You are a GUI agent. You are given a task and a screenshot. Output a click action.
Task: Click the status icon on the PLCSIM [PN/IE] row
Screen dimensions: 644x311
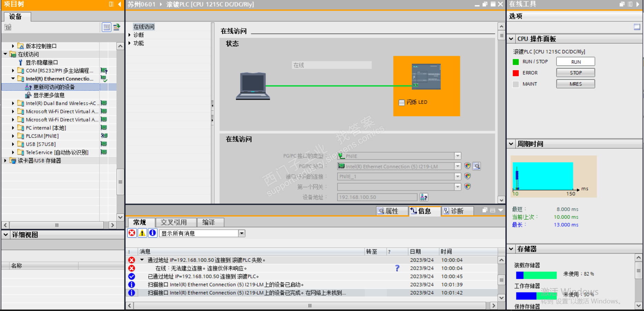(x=104, y=136)
